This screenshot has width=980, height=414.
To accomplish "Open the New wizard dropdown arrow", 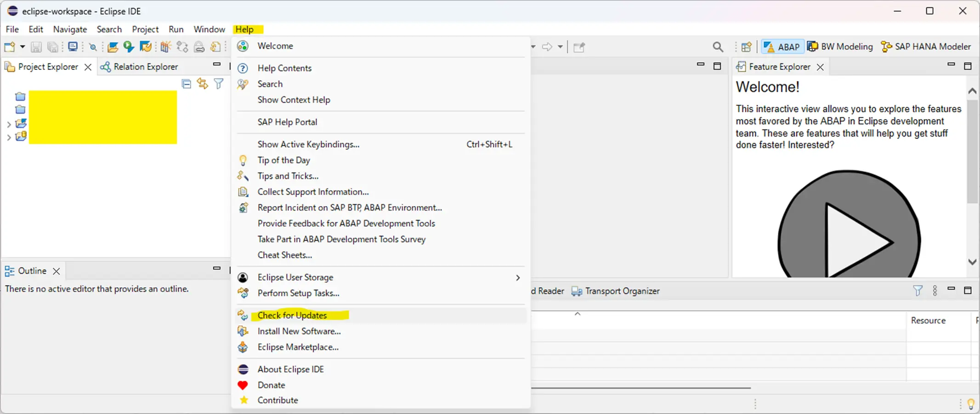I will pos(22,47).
